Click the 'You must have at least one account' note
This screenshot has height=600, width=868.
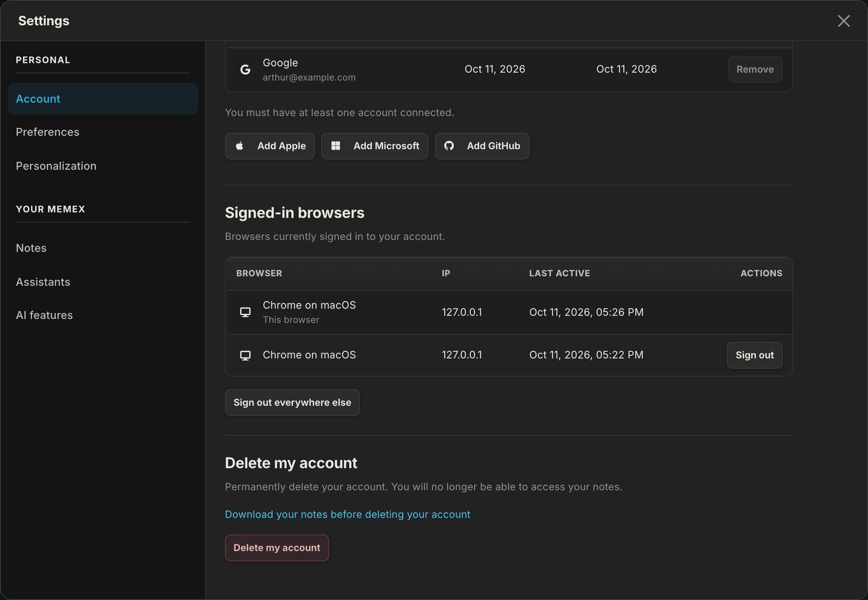(340, 113)
